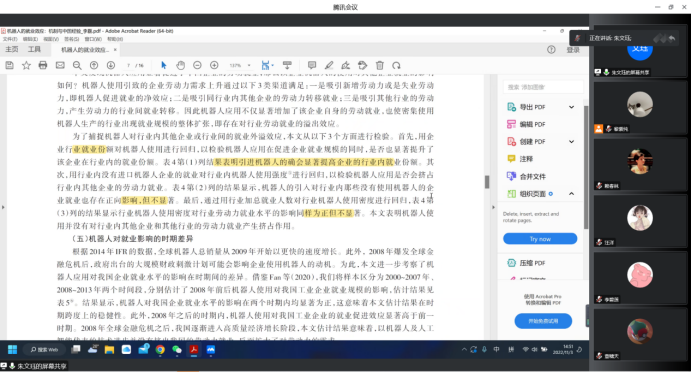The image size is (692, 372).
Task: Go to previous page with up arrow icon
Action: [x=94, y=65]
